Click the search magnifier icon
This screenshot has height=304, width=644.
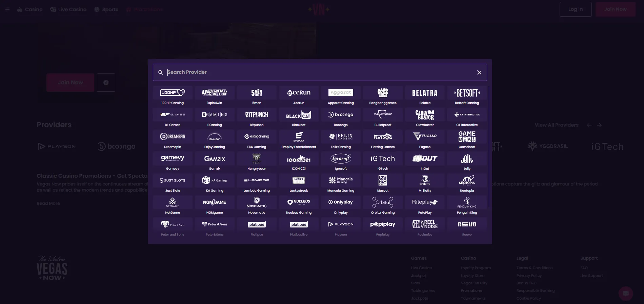161,72
